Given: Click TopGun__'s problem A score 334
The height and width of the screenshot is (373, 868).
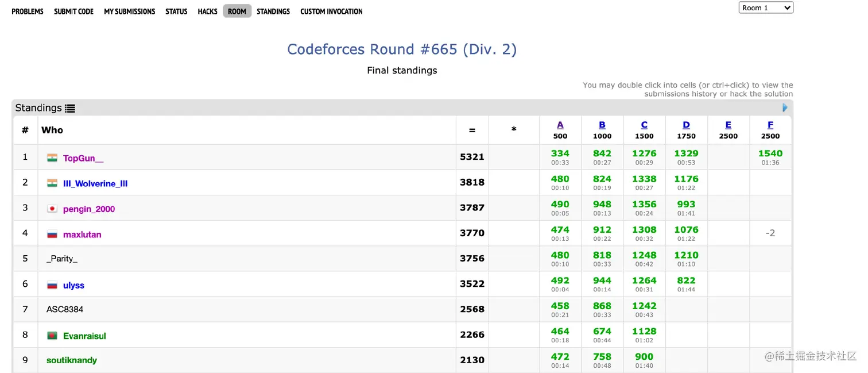Looking at the screenshot, I should coord(560,153).
